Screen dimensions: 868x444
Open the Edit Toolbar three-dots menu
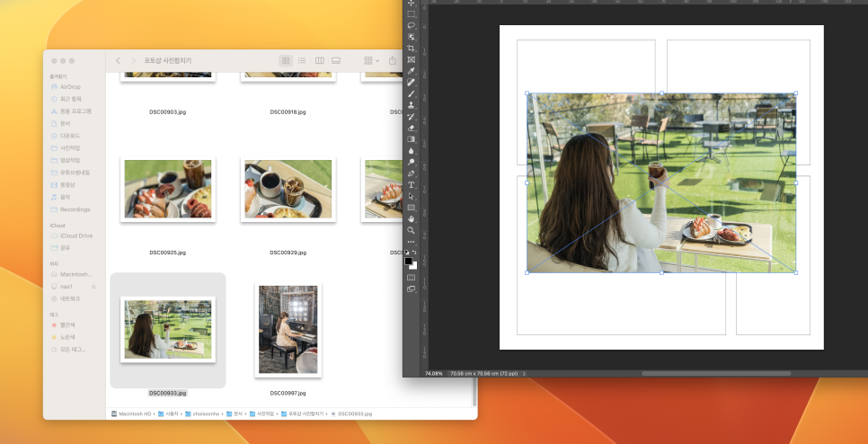(x=412, y=242)
